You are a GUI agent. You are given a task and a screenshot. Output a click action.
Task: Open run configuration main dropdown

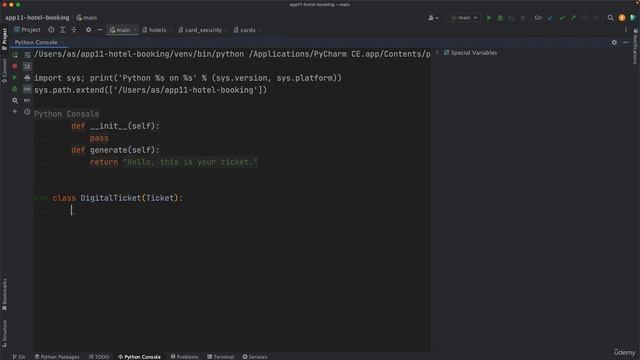tap(464, 18)
